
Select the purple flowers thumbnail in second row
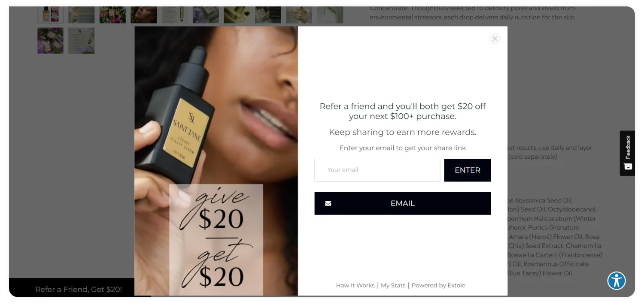[50, 41]
